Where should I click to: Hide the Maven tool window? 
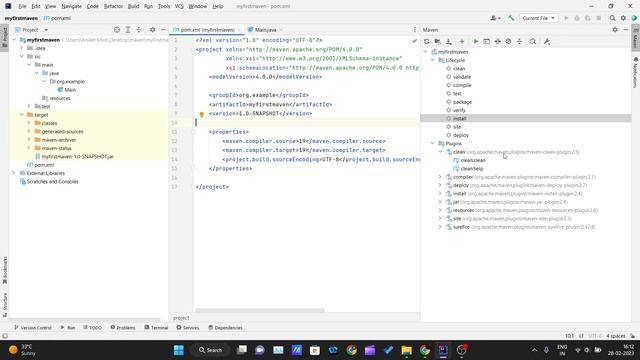click(x=626, y=30)
